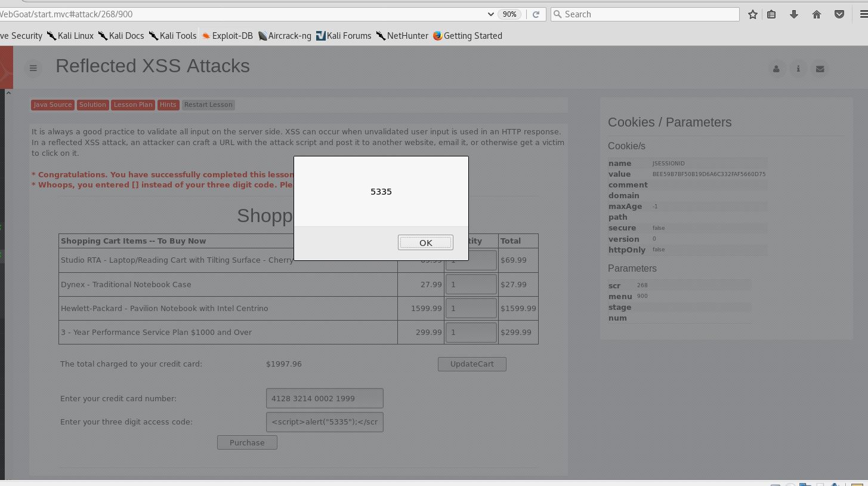
Task: Open the Lesson Plan tab
Action: pyautogui.click(x=133, y=104)
